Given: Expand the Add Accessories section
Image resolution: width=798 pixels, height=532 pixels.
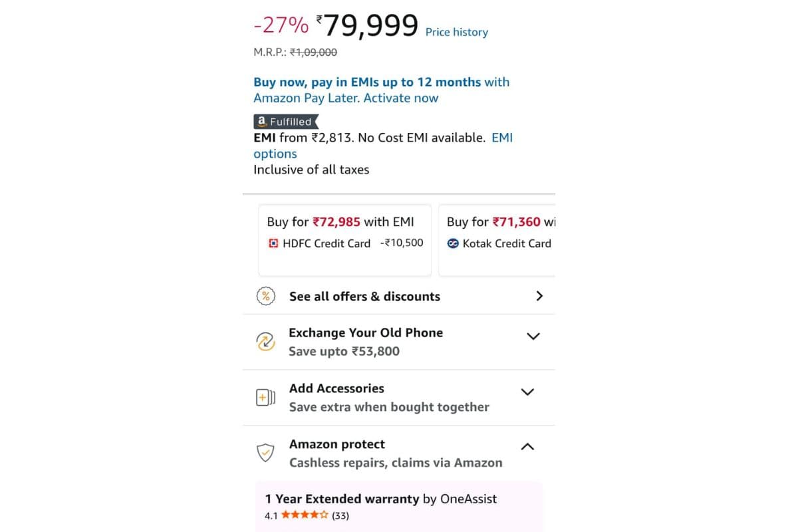Looking at the screenshot, I should (x=527, y=392).
